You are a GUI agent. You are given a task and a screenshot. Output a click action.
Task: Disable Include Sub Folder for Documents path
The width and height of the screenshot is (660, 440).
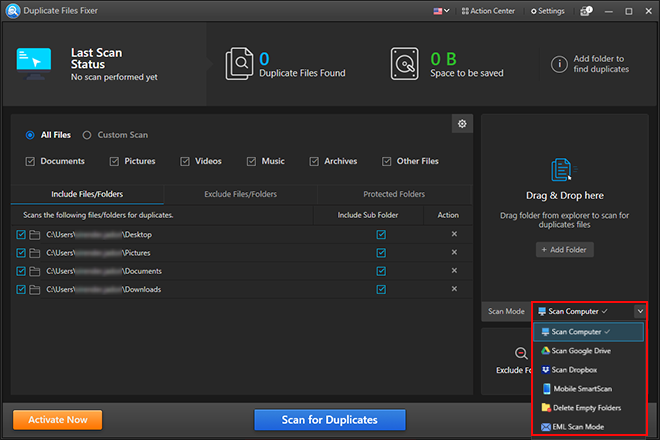coord(380,271)
